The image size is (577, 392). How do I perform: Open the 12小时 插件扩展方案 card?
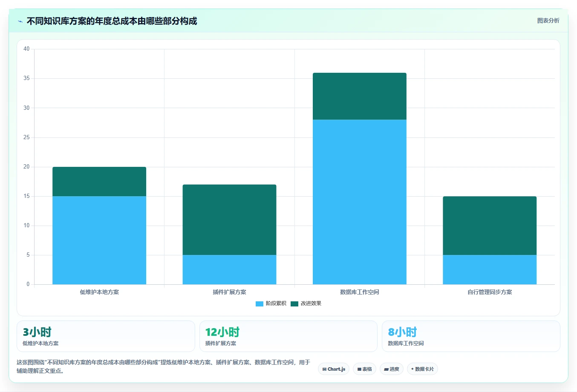click(x=288, y=336)
